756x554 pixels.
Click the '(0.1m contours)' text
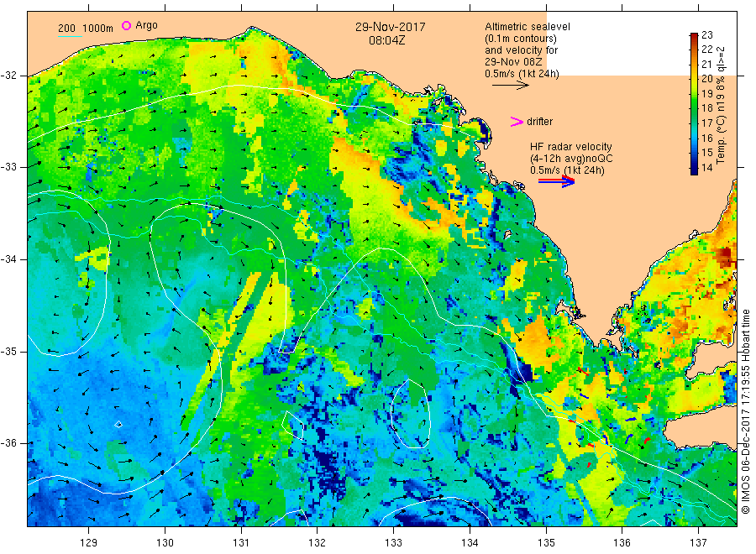coord(521,39)
